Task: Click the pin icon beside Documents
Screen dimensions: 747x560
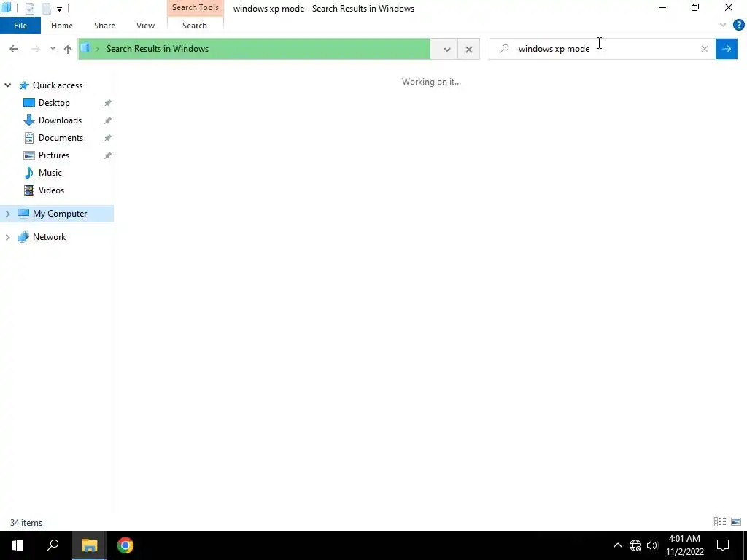Action: pos(108,138)
